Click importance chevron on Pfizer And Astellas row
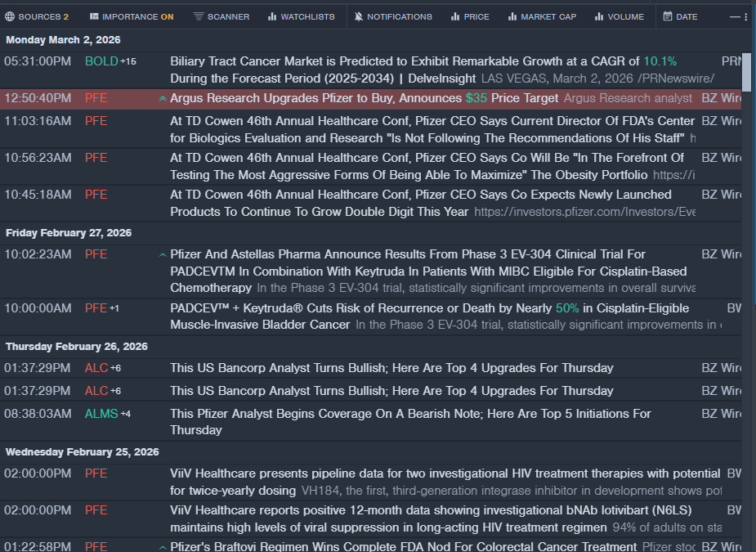This screenshot has width=756, height=552. pyautogui.click(x=163, y=255)
